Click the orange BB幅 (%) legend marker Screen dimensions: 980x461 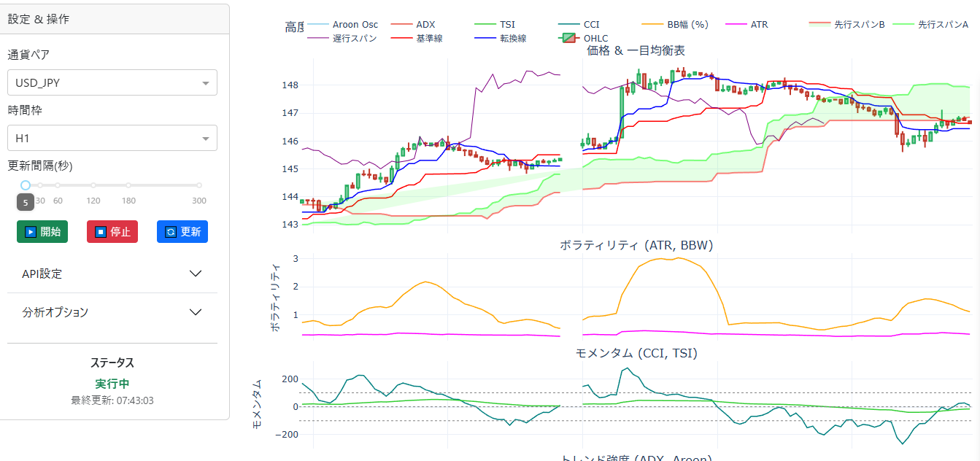pyautogui.click(x=653, y=25)
